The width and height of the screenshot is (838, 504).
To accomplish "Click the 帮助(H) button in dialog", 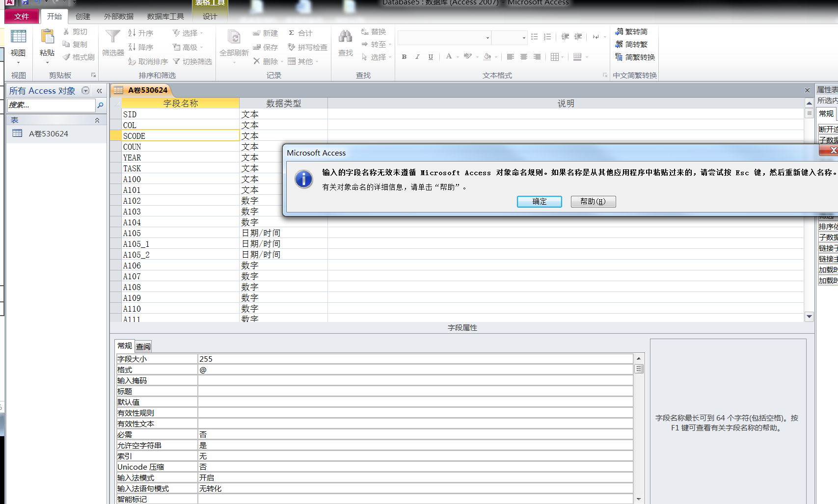I will click(593, 201).
